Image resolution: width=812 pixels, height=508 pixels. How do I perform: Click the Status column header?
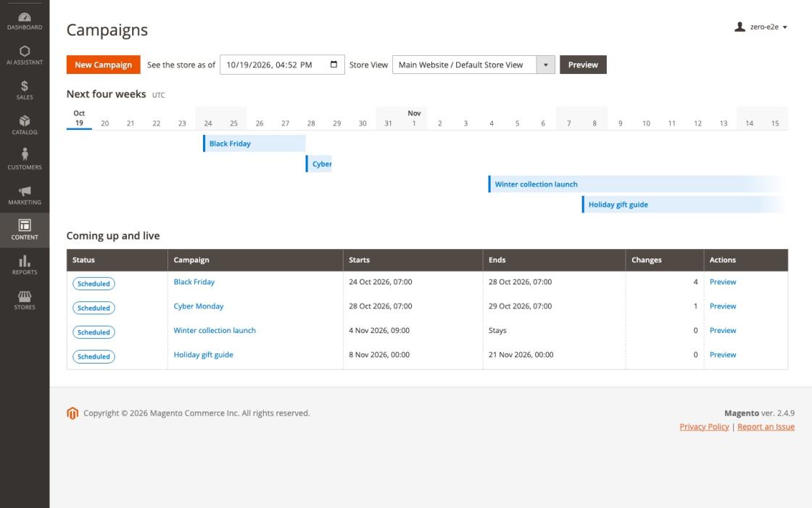[117, 261]
